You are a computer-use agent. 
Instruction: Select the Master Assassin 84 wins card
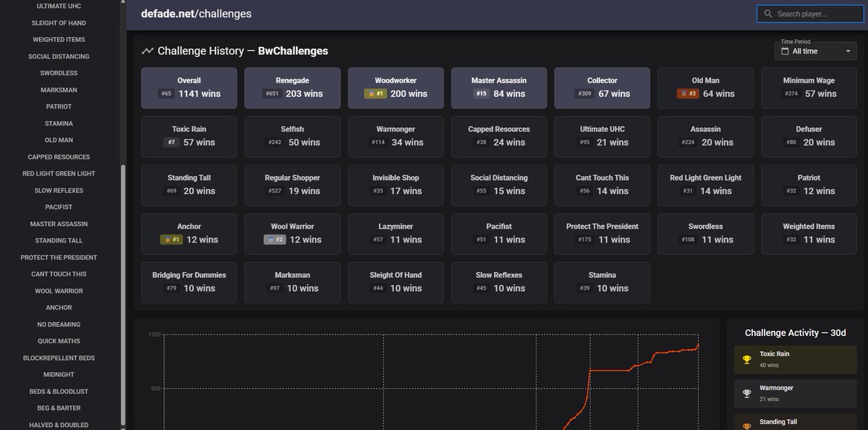point(499,88)
